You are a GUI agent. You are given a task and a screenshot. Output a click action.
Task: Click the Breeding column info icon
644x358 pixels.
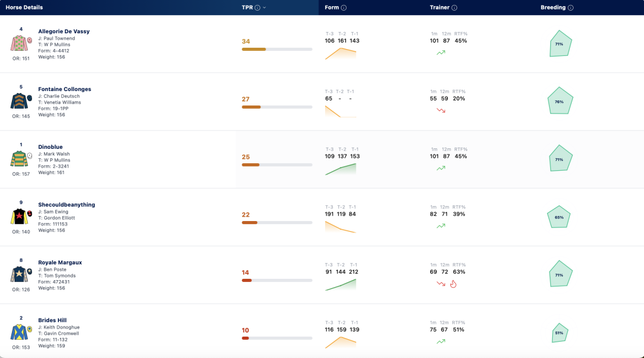(570, 8)
